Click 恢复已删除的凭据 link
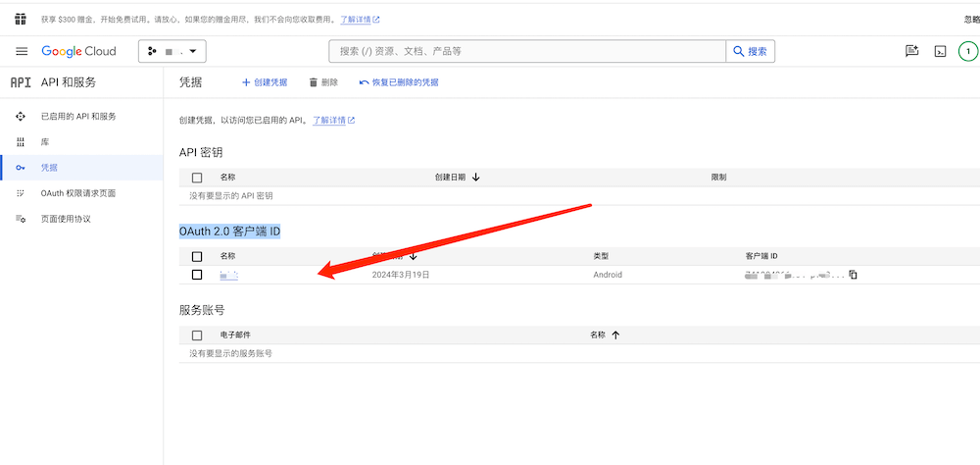Screen dimensions: 980x465 (x=399, y=82)
